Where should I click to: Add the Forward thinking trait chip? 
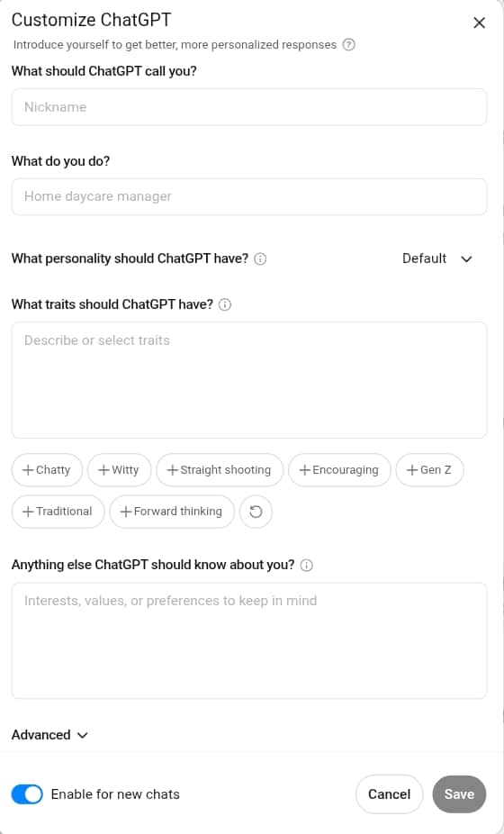coord(172,512)
